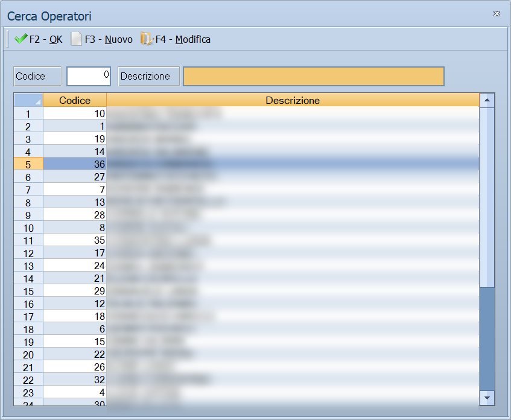Confirm with the F2 - OK green checkmark
The image size is (511, 420).
pyautogui.click(x=39, y=39)
